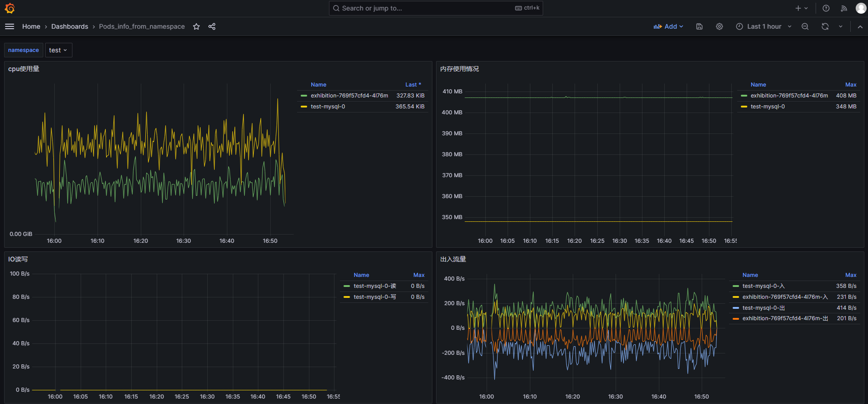Image resolution: width=868 pixels, height=404 pixels.
Task: Sort traffic legend by Name column
Action: point(750,275)
